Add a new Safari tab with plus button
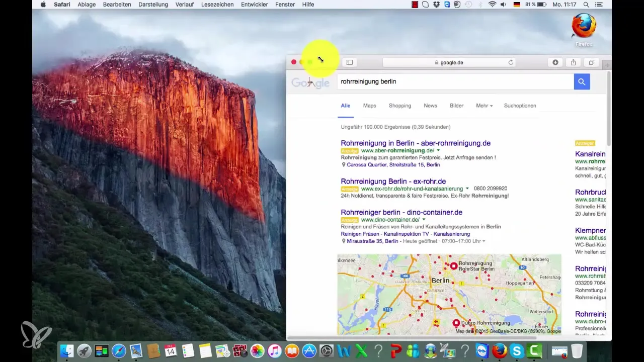Image resolution: width=644 pixels, height=362 pixels. [607, 65]
